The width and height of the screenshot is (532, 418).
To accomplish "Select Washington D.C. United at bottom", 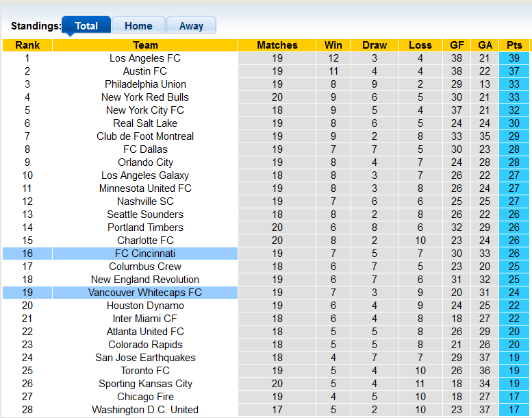I will 145,410.
